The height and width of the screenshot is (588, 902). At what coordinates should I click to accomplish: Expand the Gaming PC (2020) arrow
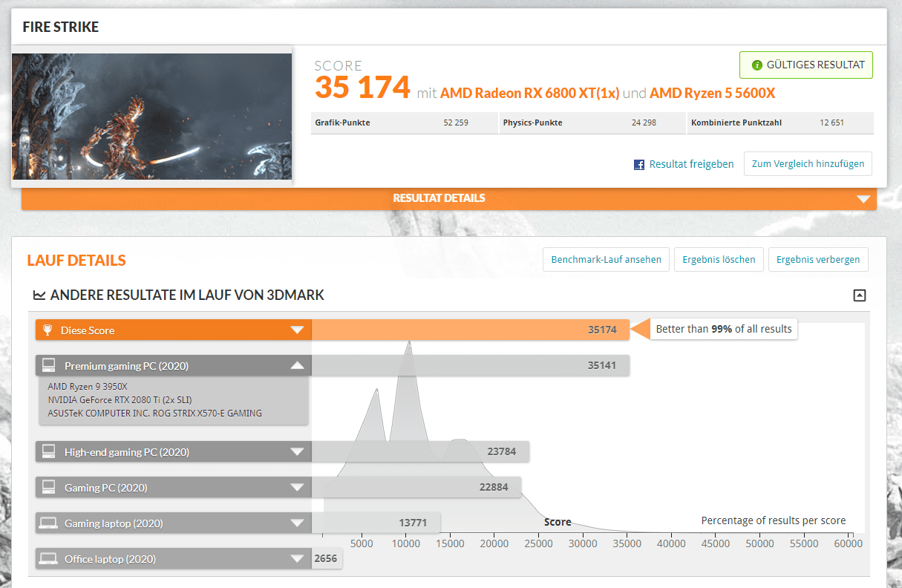297,487
